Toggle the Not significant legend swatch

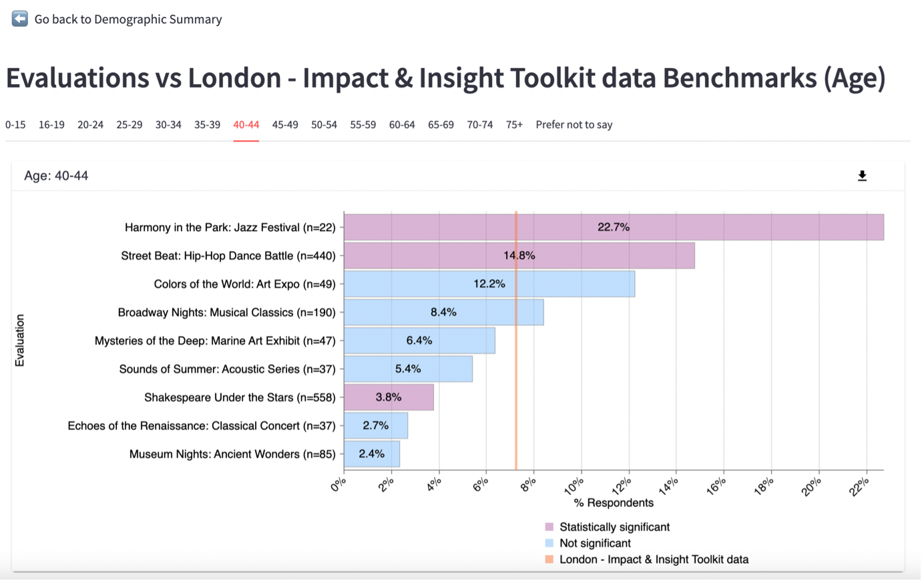pos(549,543)
